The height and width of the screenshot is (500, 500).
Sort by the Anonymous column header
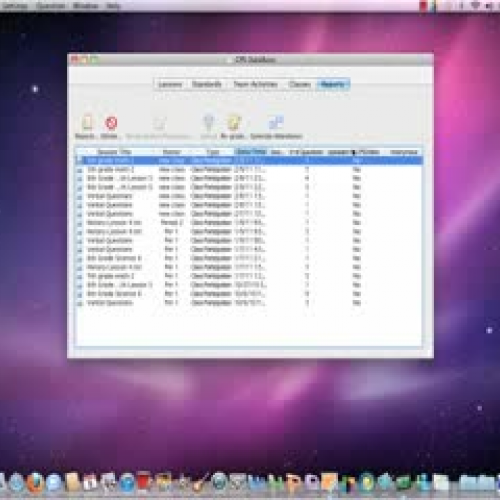coord(403,152)
